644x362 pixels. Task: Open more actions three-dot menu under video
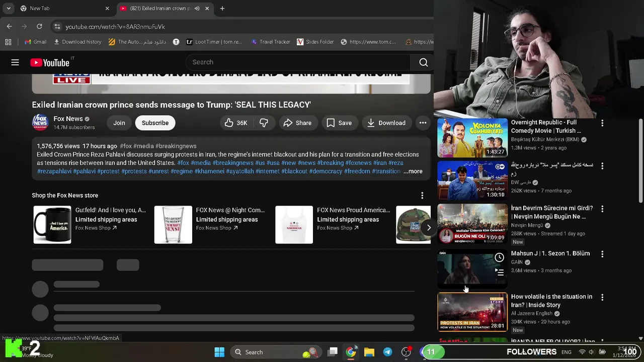[x=423, y=123]
